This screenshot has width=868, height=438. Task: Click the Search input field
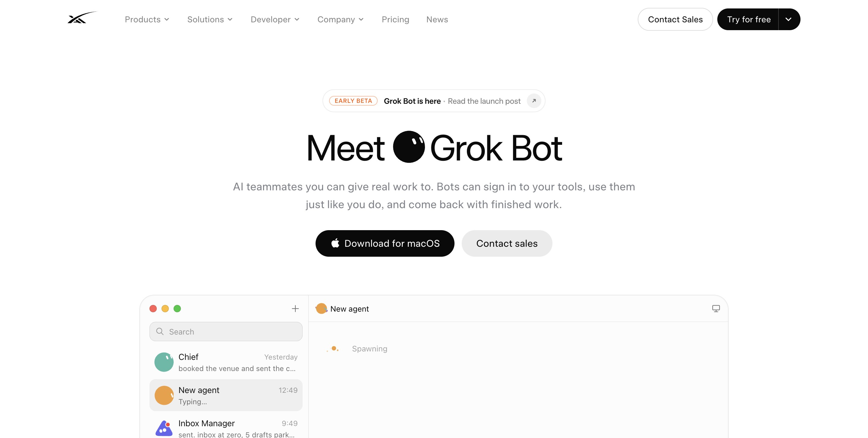click(226, 332)
